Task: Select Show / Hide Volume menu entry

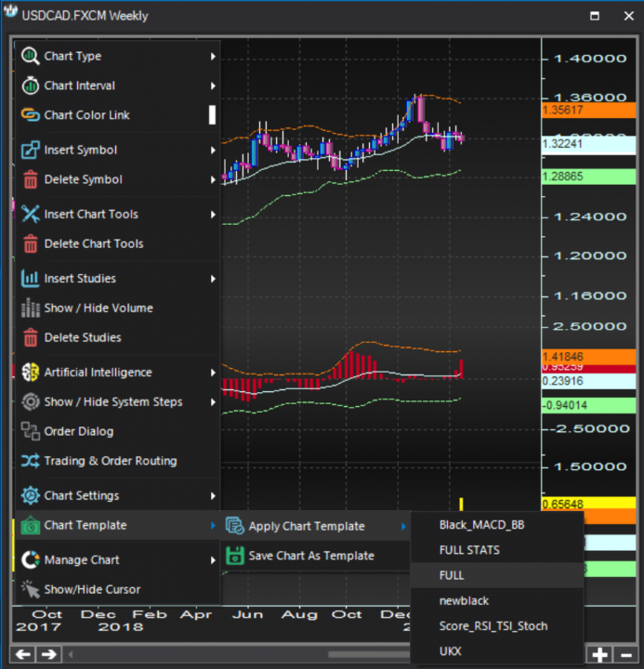Action: tap(118, 308)
